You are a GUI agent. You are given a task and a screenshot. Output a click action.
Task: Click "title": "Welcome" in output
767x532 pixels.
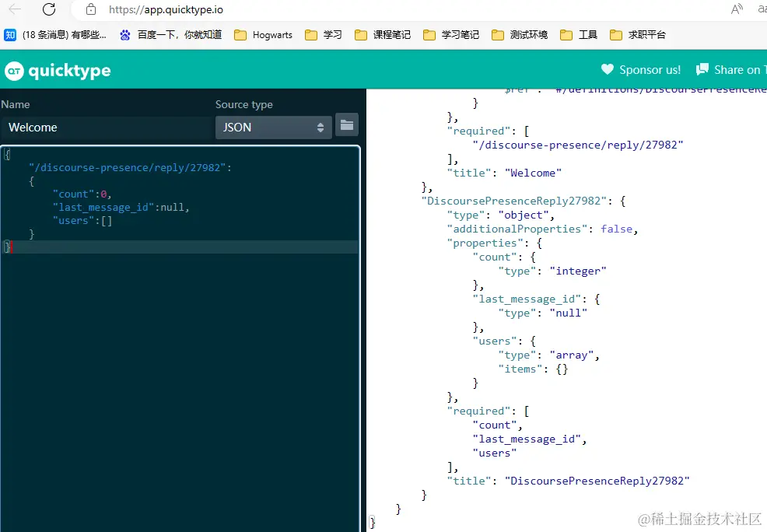[x=504, y=173]
